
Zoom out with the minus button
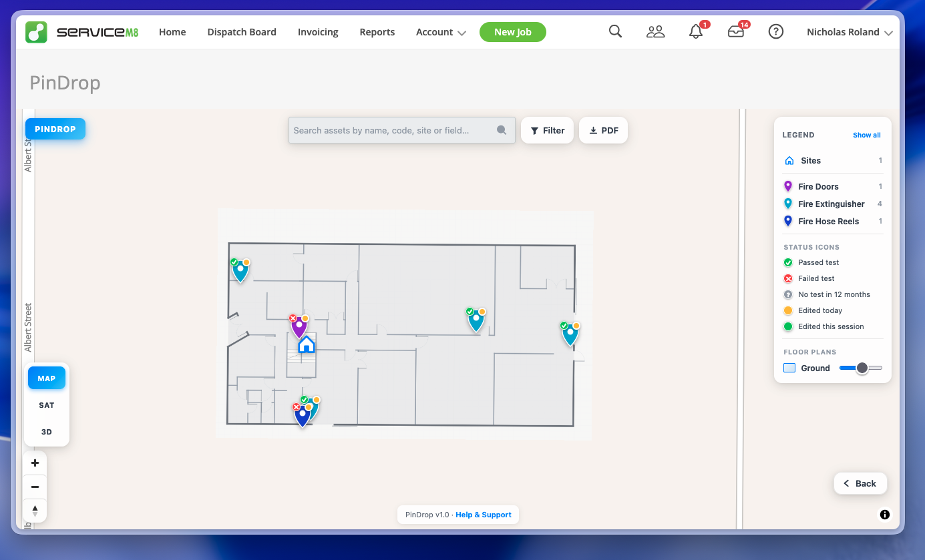35,487
